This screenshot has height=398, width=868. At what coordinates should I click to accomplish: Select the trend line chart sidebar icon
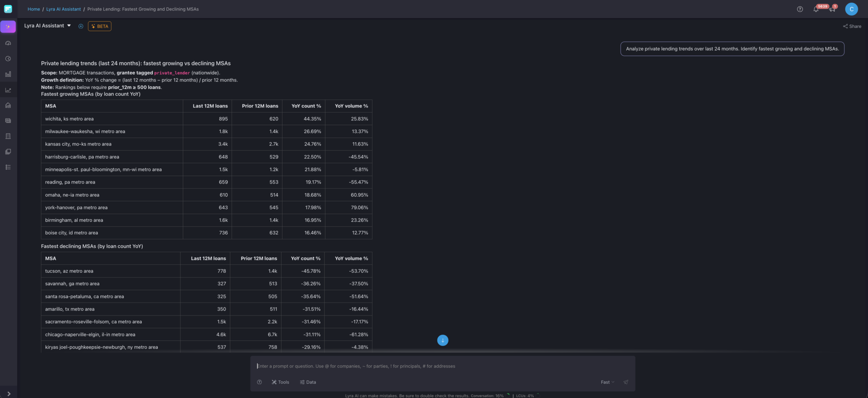pyautogui.click(x=8, y=90)
